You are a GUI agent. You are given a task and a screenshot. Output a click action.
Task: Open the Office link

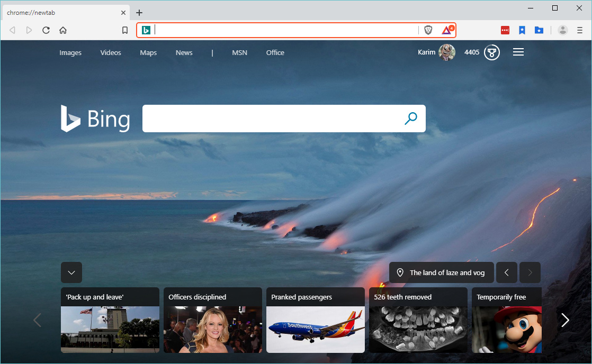click(275, 52)
